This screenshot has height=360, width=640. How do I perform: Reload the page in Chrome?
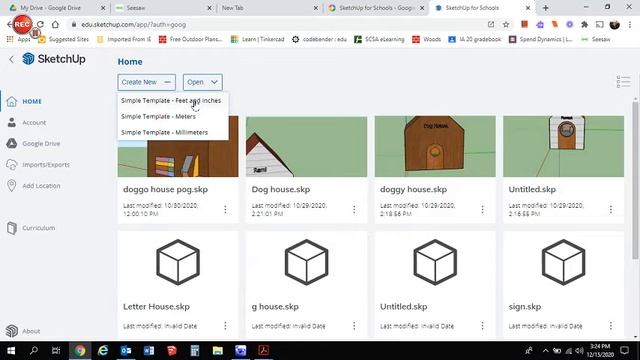40,24
